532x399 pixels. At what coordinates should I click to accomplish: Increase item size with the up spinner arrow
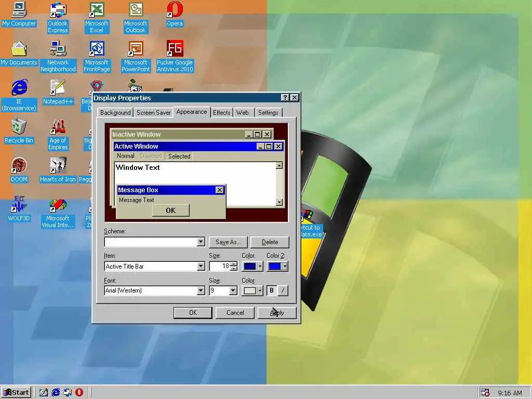[x=233, y=264]
